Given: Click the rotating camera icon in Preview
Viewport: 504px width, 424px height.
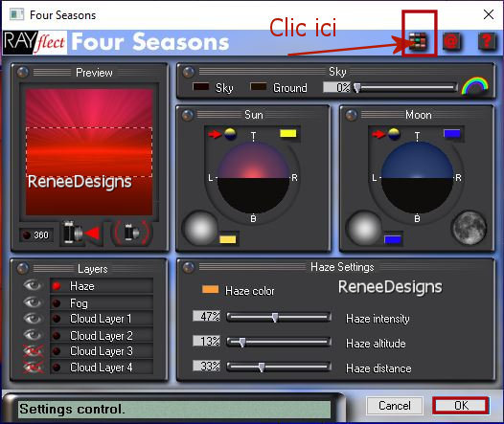Looking at the screenshot, I should [x=132, y=233].
